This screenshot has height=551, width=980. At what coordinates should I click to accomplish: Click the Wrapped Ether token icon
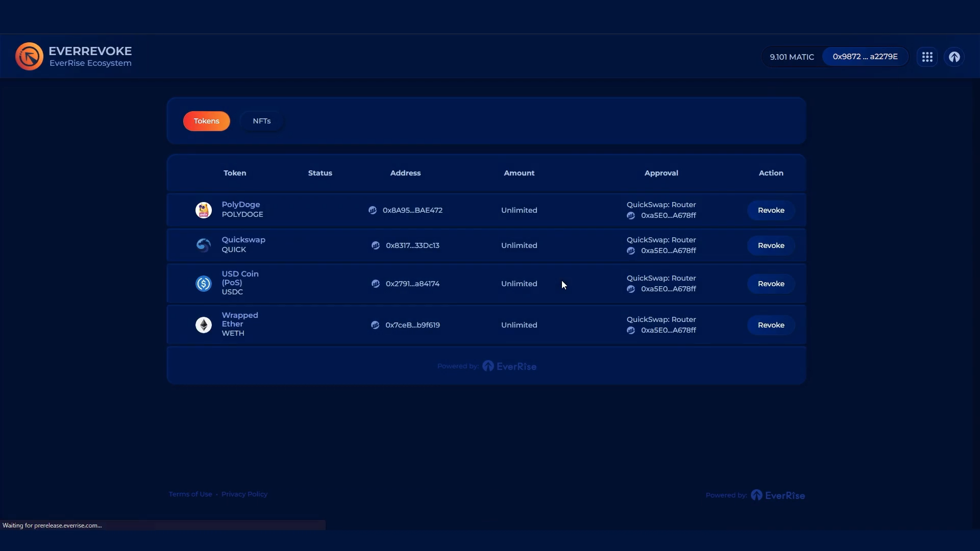(x=204, y=325)
